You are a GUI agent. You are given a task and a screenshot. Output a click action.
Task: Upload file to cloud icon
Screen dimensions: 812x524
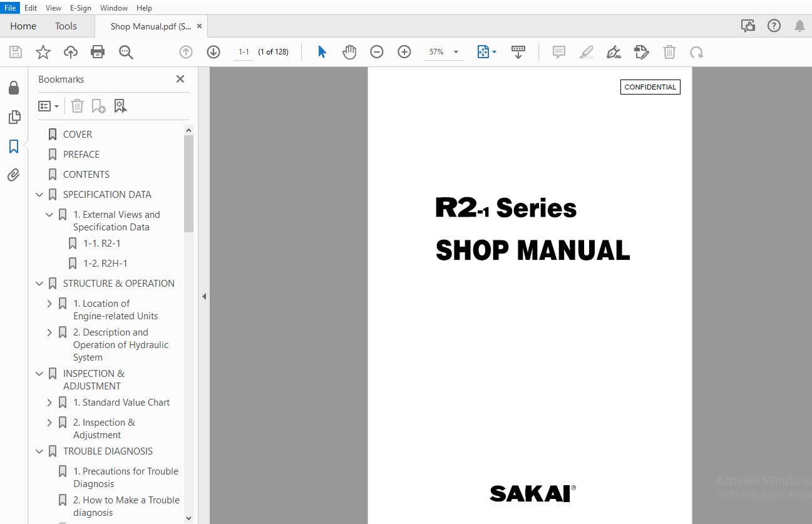[x=71, y=52]
